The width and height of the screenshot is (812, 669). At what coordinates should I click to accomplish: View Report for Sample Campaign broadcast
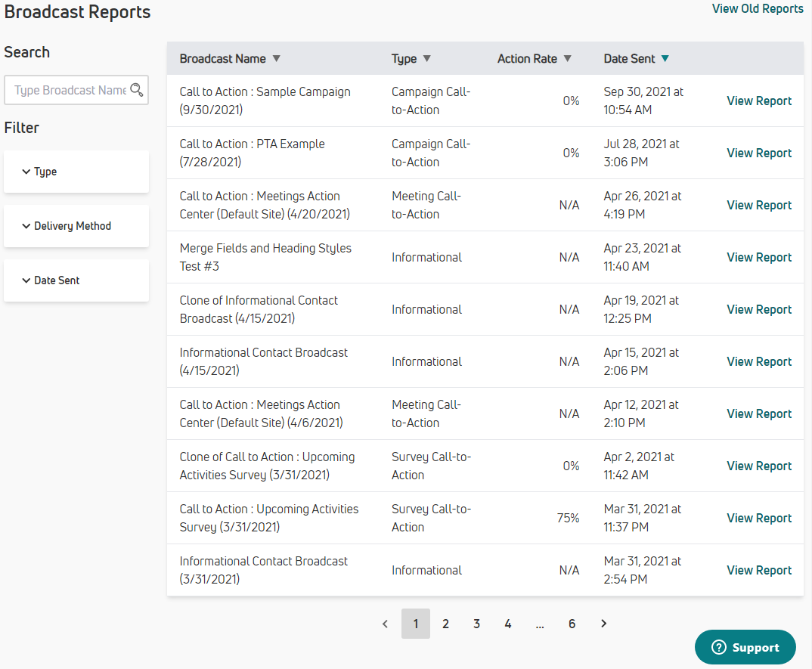click(759, 101)
